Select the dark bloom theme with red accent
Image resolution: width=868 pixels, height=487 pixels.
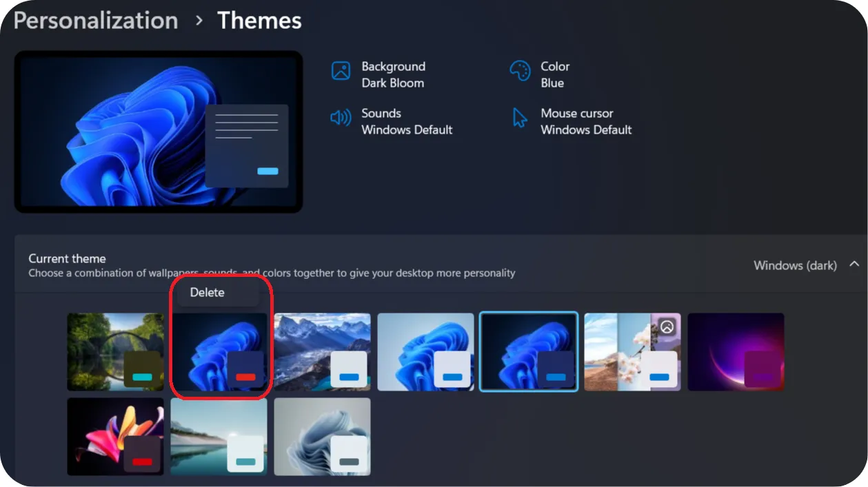(x=219, y=352)
